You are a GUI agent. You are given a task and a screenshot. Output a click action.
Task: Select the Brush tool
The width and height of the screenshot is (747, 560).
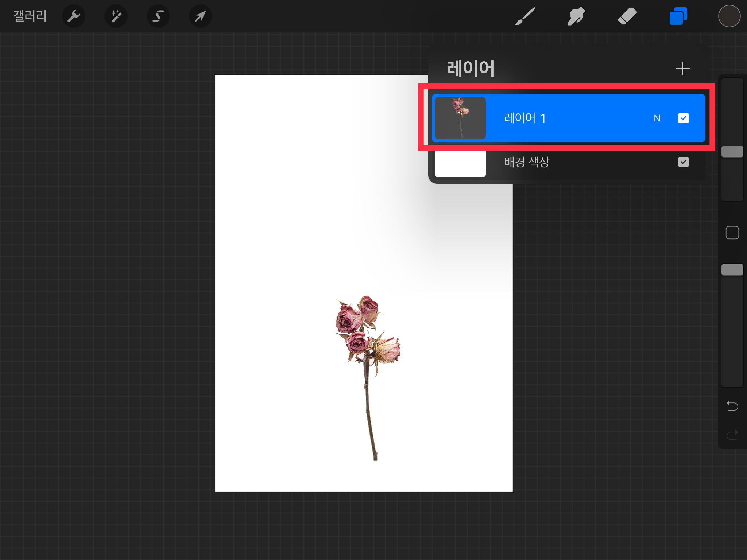[x=525, y=16]
